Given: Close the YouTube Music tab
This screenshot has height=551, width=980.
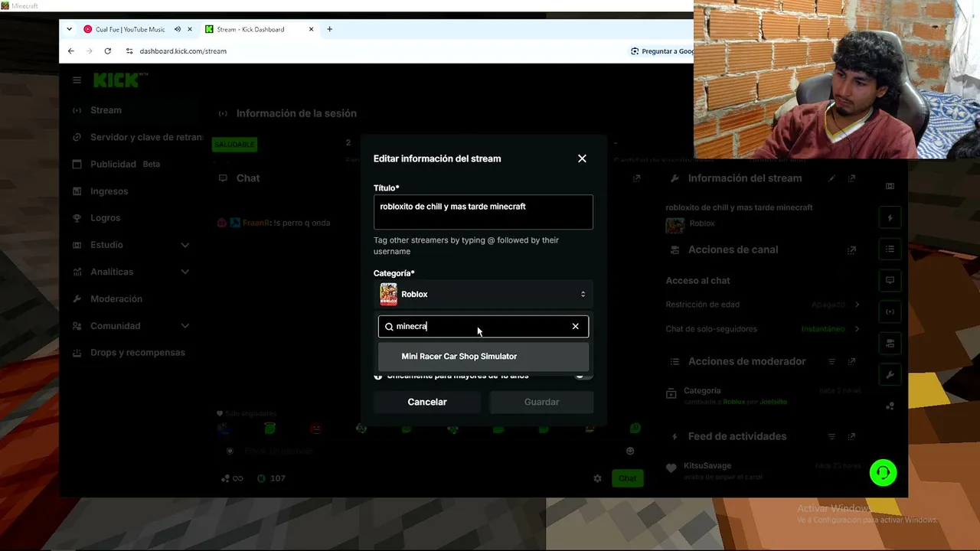Looking at the screenshot, I should coord(190,29).
